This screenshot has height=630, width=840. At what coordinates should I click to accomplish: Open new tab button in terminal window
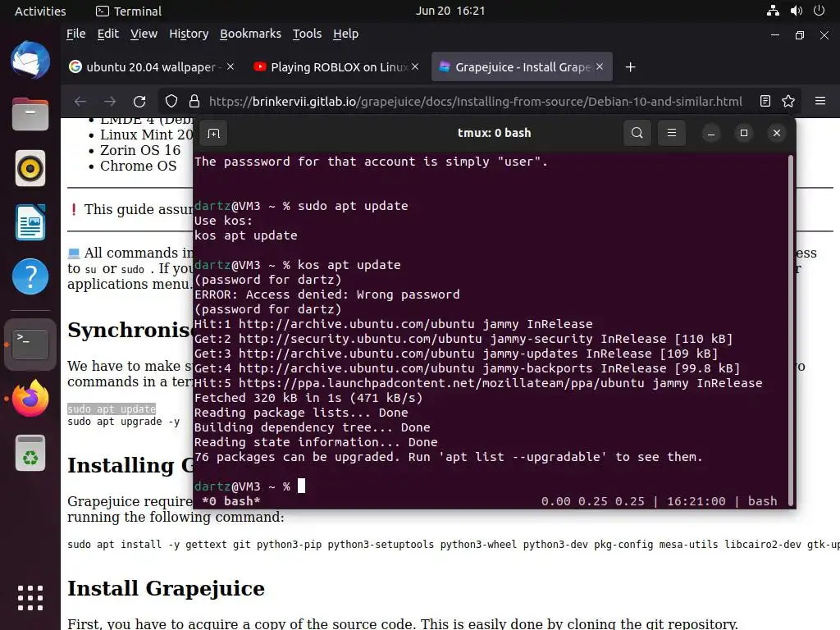[x=214, y=133]
